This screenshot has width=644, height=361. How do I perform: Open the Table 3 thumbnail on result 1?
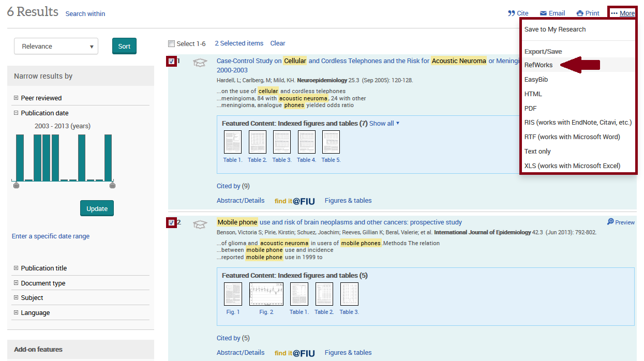pos(281,142)
